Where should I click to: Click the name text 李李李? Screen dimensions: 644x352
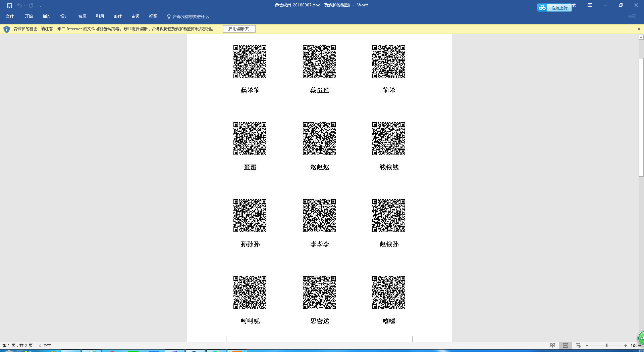click(x=320, y=244)
